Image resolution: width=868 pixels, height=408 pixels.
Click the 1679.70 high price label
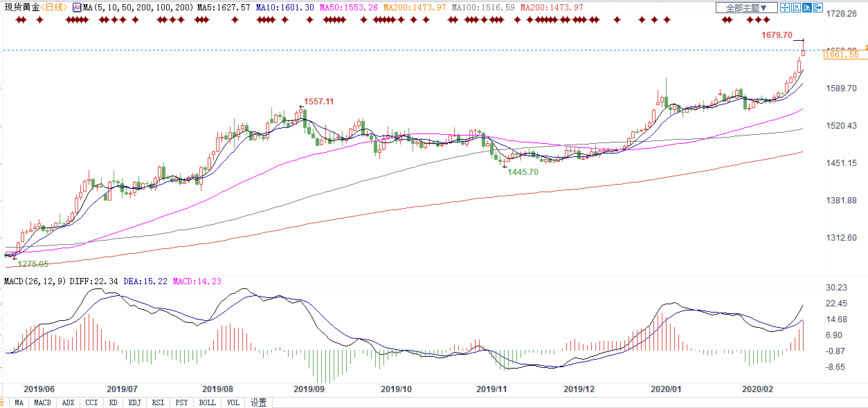pos(777,35)
